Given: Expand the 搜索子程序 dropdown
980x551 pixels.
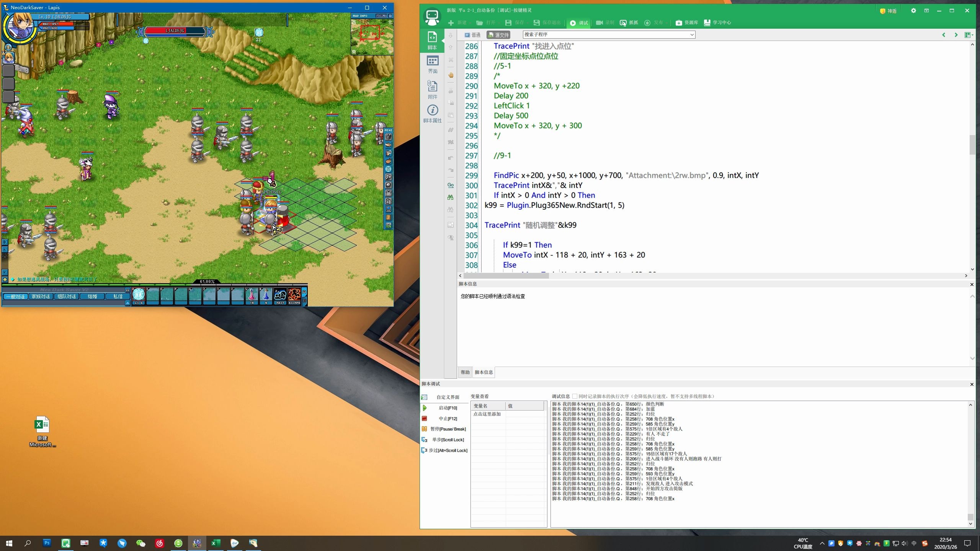Looking at the screenshot, I should pos(692,35).
